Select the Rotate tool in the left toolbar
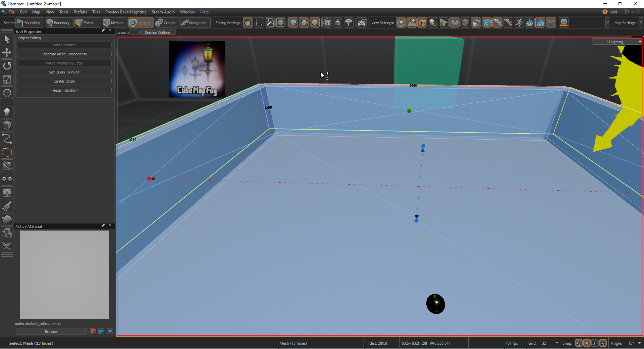Screen dimensions: 644x349 tap(7, 66)
